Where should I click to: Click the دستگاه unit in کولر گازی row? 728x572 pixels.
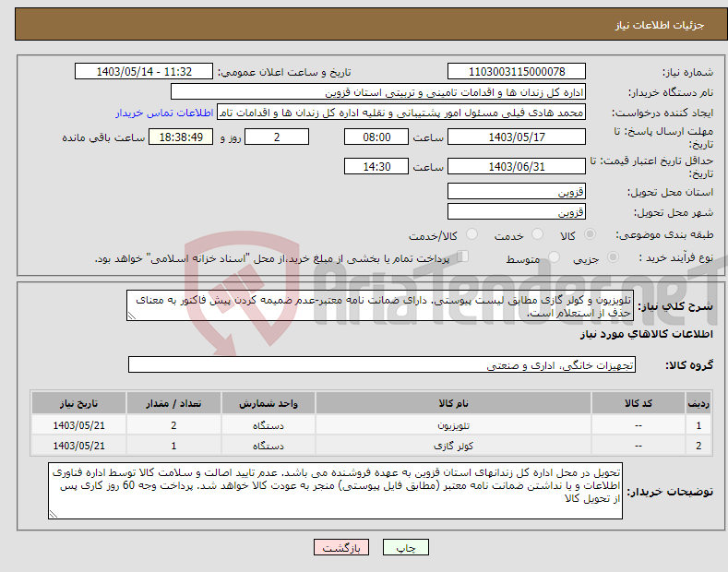click(x=269, y=446)
